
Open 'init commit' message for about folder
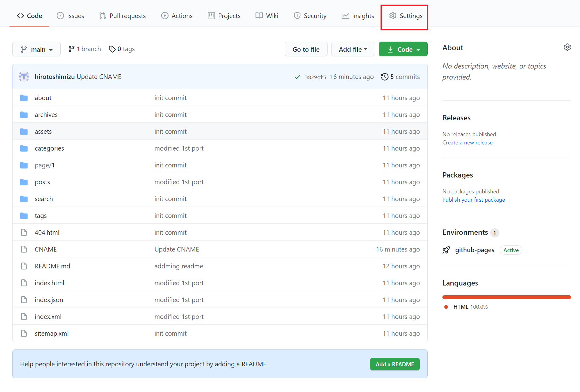[170, 98]
